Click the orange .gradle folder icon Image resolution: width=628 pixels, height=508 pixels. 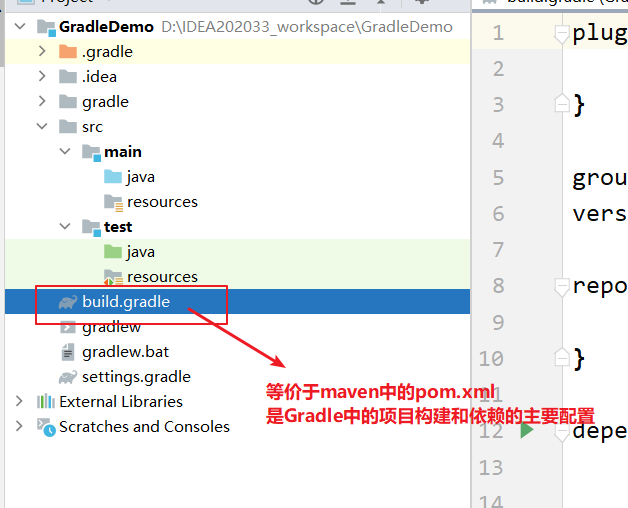pyautogui.click(x=68, y=52)
